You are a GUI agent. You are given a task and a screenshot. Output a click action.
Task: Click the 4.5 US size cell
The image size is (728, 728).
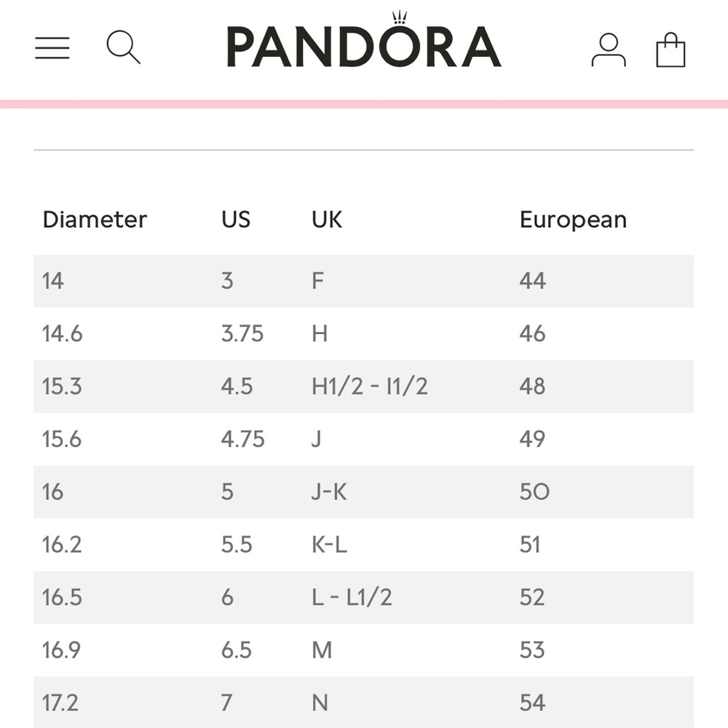point(237,387)
